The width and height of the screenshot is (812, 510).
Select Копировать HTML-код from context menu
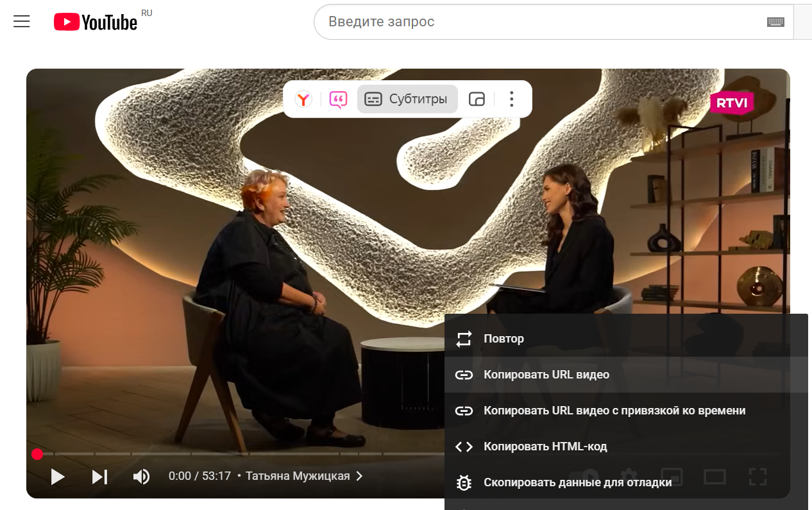click(545, 446)
